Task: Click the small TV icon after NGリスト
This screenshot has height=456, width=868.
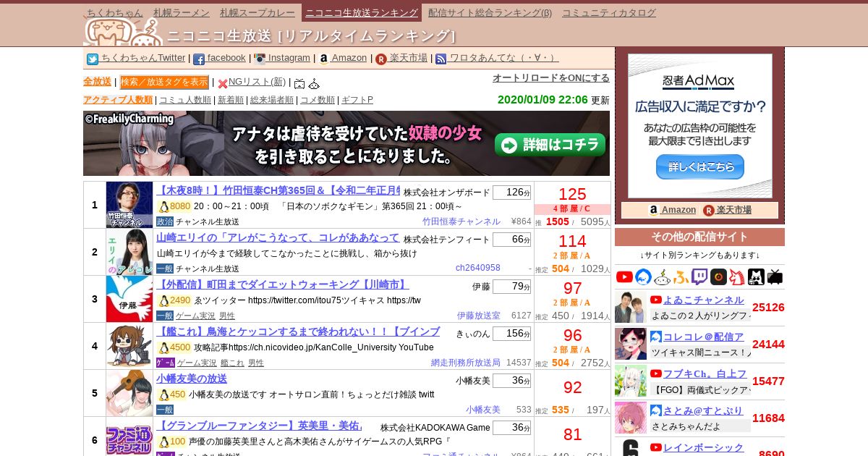Action: [x=299, y=84]
